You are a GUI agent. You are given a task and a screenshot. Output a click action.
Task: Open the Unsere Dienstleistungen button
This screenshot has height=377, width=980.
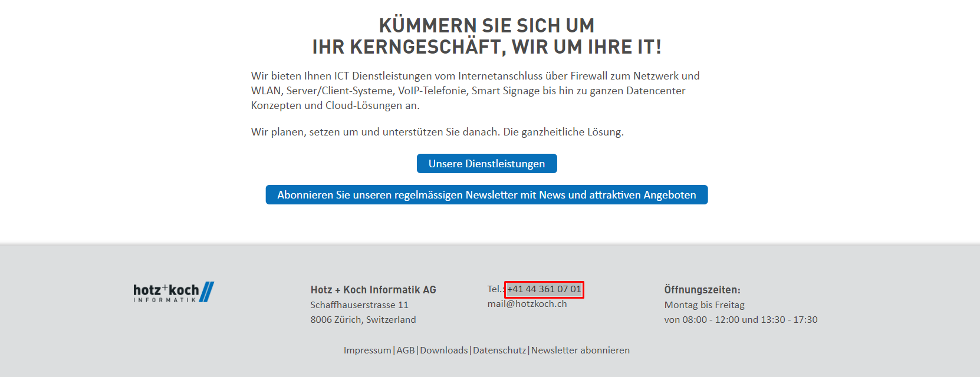tap(486, 164)
